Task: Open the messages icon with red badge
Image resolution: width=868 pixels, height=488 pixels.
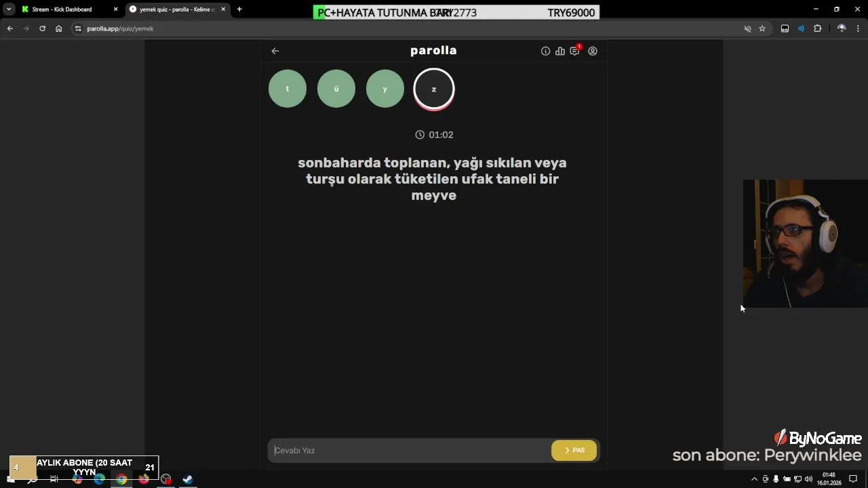Action: [x=575, y=50]
